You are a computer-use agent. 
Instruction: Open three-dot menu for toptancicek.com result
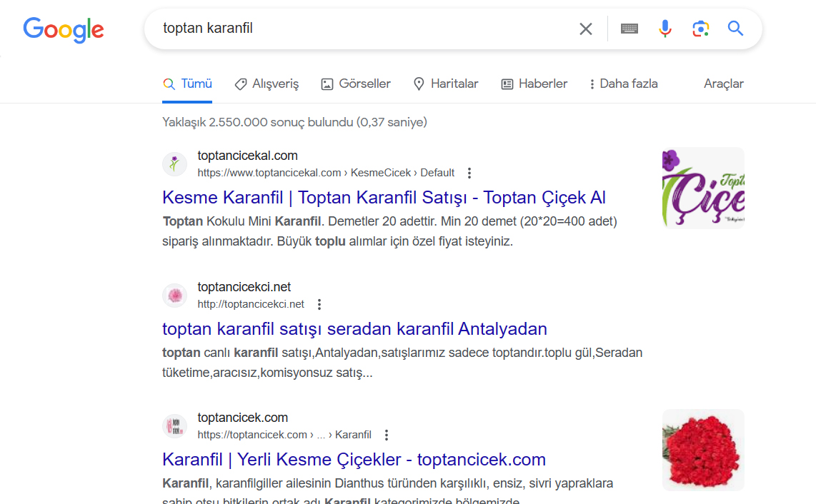pyautogui.click(x=387, y=435)
